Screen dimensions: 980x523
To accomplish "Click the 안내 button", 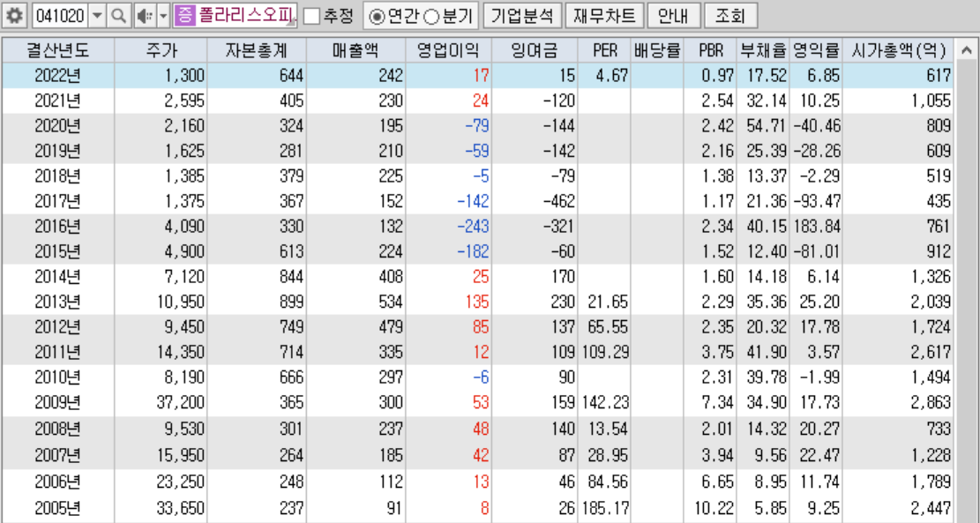I will (673, 16).
